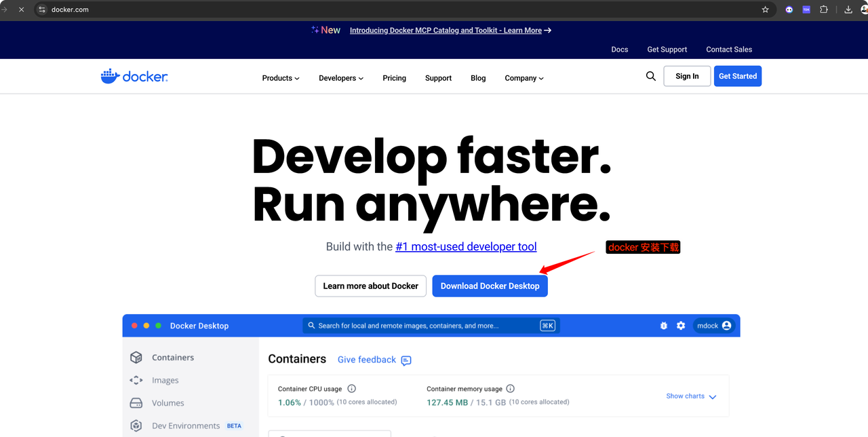This screenshot has height=437, width=868.
Task: Bookmark this page with the star icon
Action: tap(766, 9)
